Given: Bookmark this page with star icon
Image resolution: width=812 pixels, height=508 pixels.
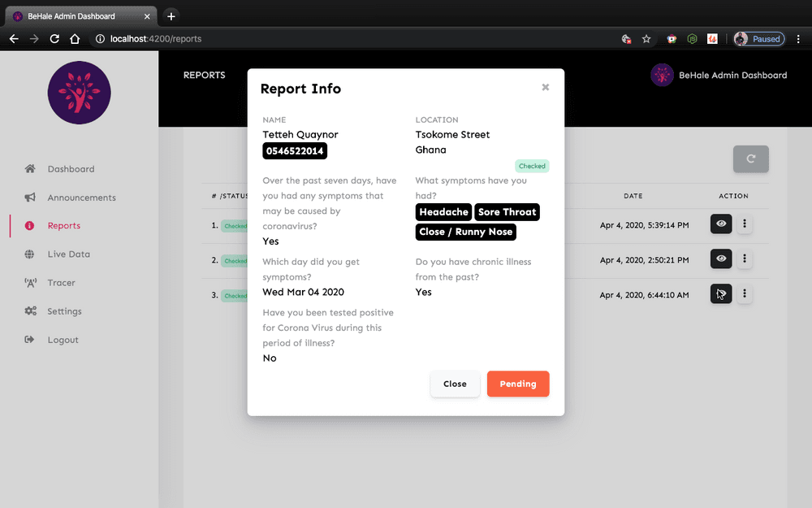Looking at the screenshot, I should pyautogui.click(x=646, y=38).
